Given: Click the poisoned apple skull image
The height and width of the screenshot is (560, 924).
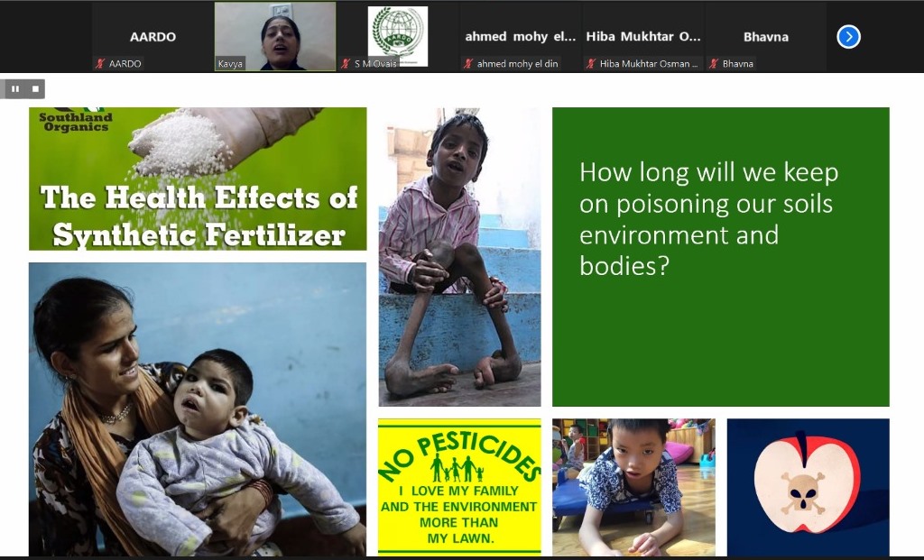Looking at the screenshot, I should (x=808, y=487).
